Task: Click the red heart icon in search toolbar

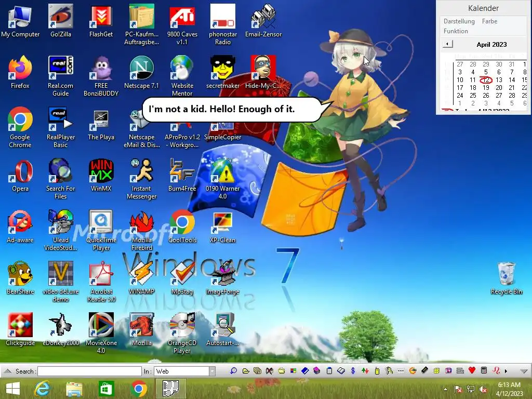Action: (472, 370)
